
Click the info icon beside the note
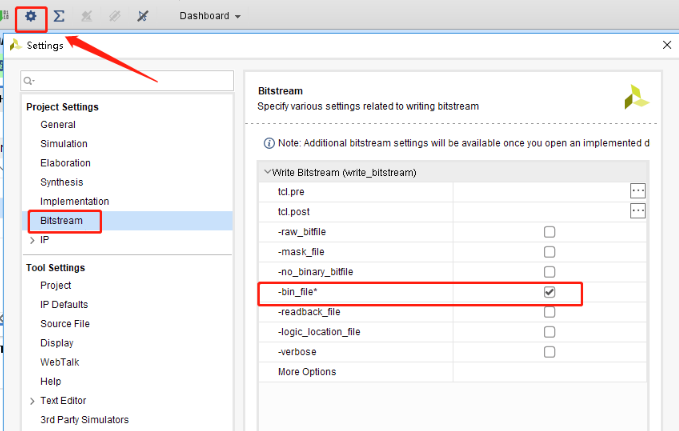[268, 143]
